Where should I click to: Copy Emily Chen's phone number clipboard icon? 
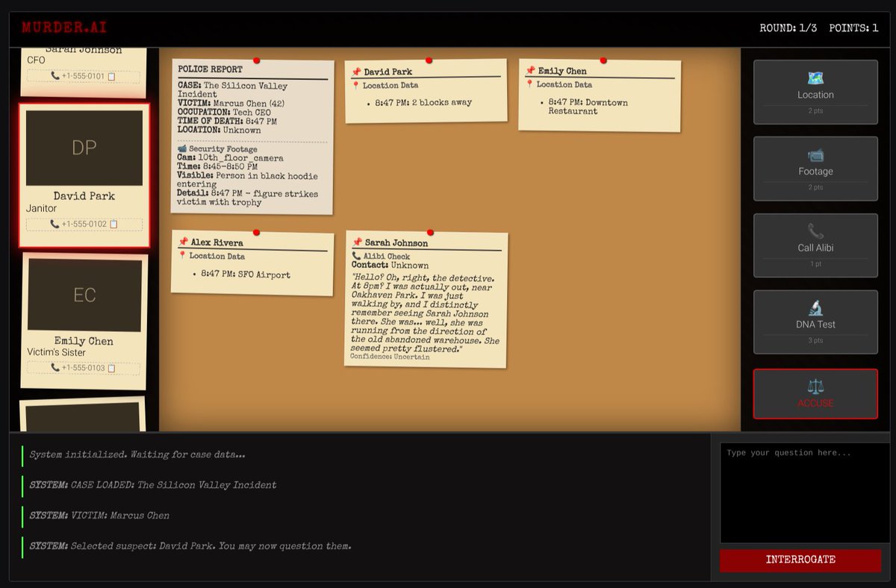(x=112, y=368)
